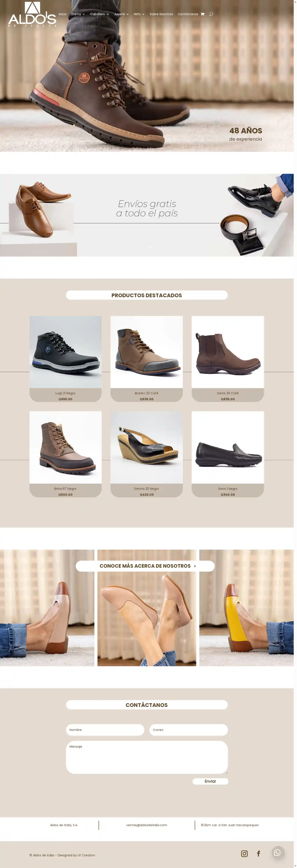This screenshot has width=297, height=868.
Task: Expand the Juvenil menu dropdown
Action: (x=121, y=14)
